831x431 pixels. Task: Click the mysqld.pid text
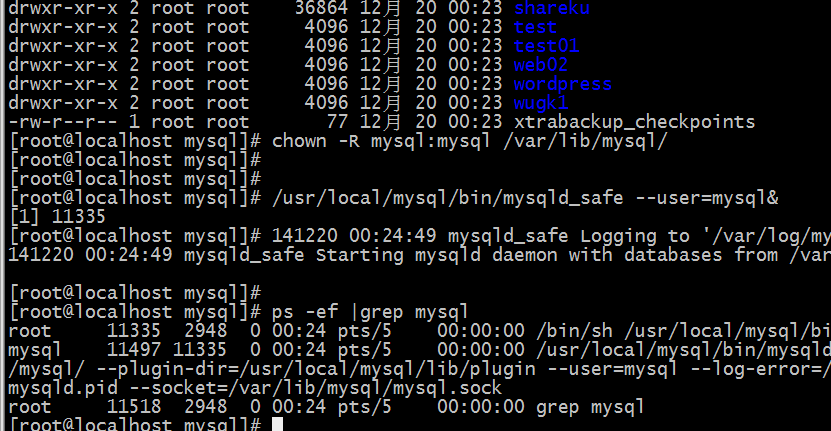coord(63,388)
